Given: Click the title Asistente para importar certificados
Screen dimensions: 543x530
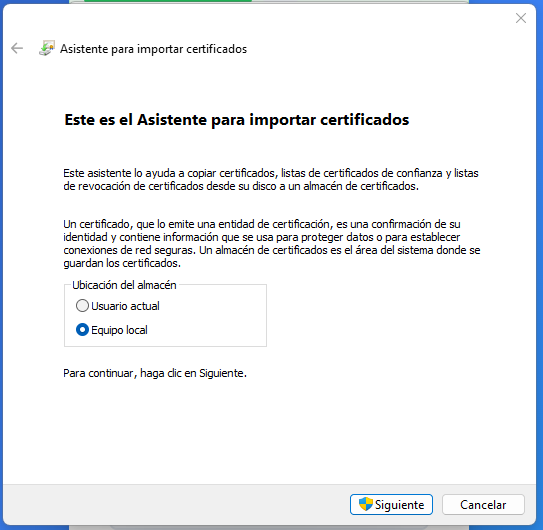Looking at the screenshot, I should tap(153, 49).
